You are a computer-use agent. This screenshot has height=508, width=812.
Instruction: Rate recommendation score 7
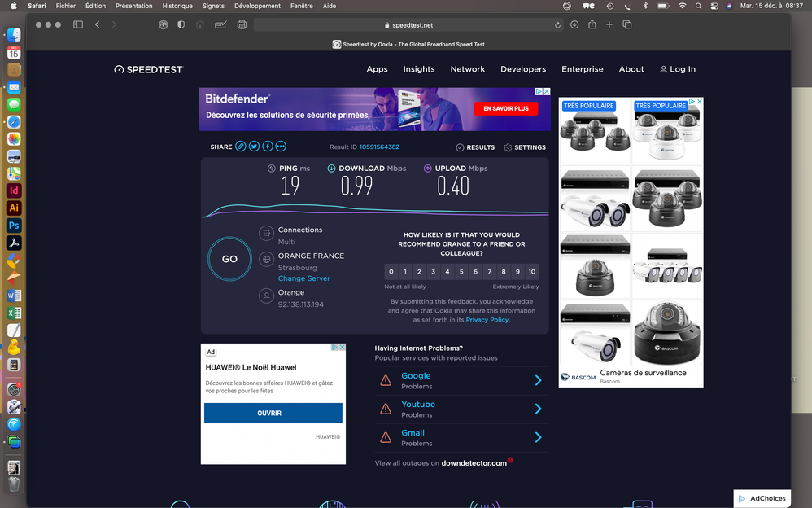[489, 272]
